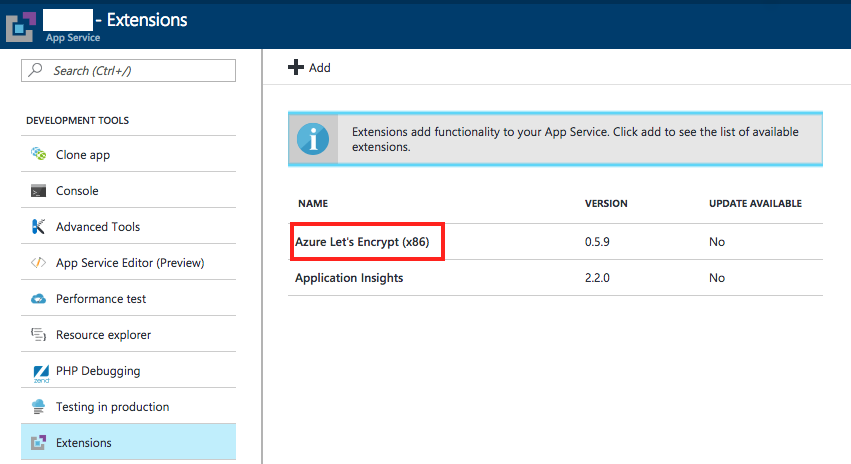Click the plus icon beside Add
Viewport: 851px width, 464px height.
pos(296,67)
